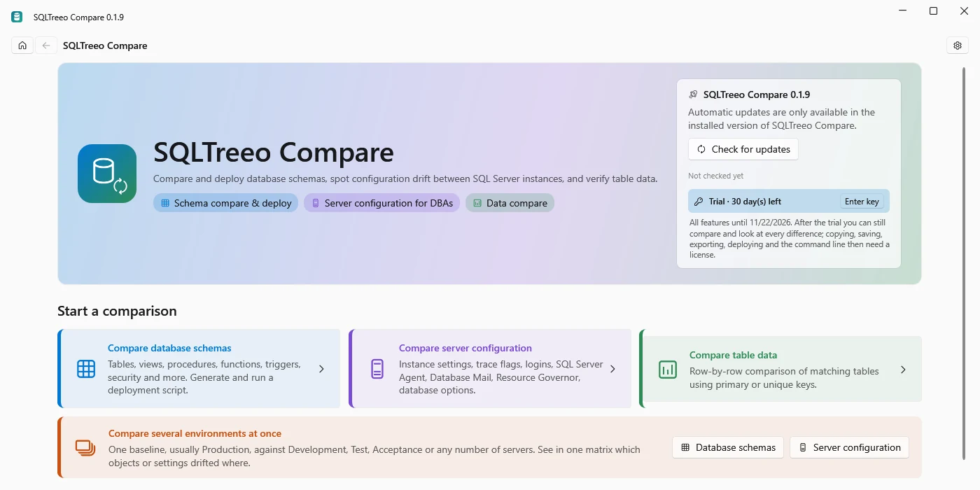Open Compare table data via its chevron
Viewport: 980px width, 490px height.
tap(903, 370)
